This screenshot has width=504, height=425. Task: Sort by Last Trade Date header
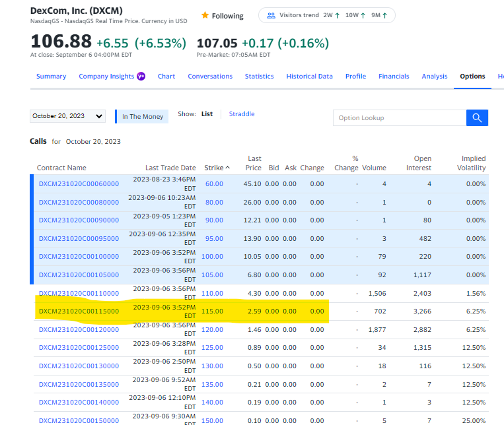pos(170,168)
